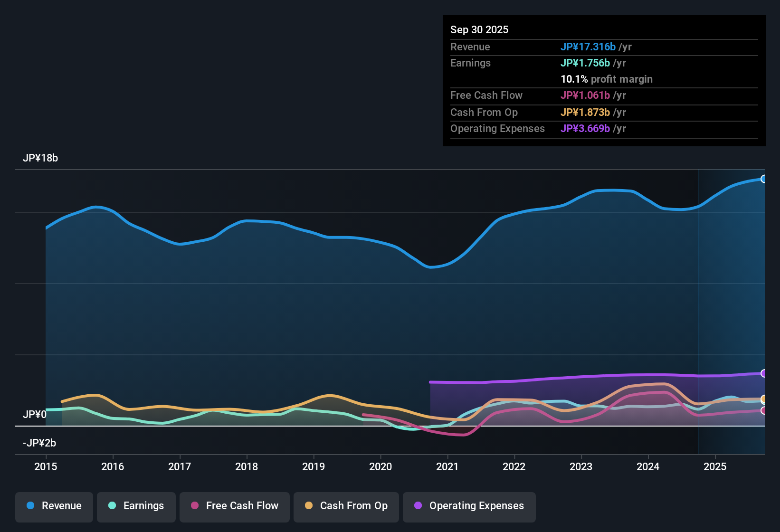Click the orange Cash From Op dot icon
The width and height of the screenshot is (780, 532).
(308, 506)
